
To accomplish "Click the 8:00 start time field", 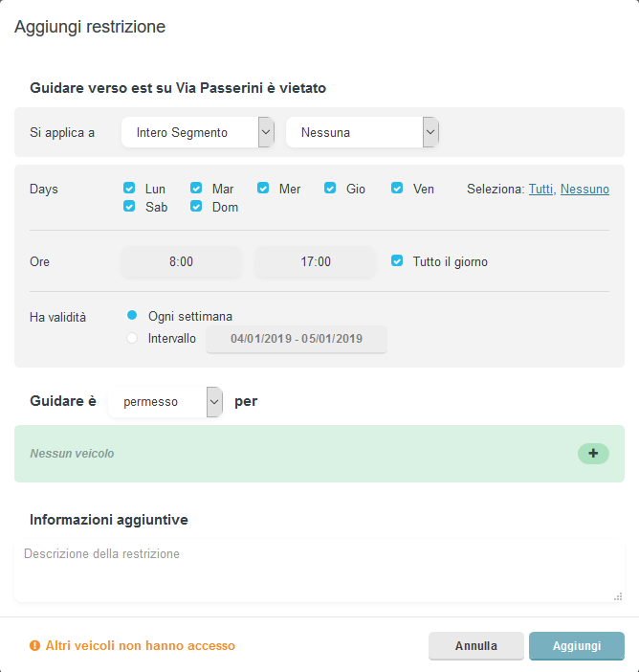I will [181, 261].
